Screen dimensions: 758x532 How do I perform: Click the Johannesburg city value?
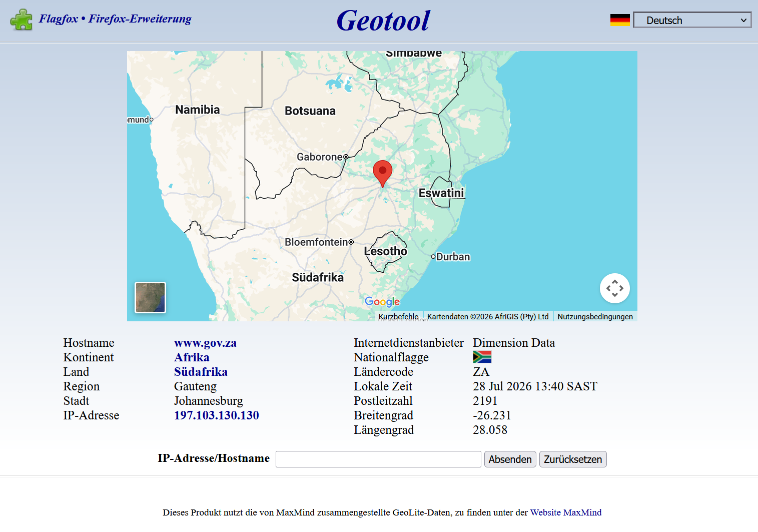[209, 401]
